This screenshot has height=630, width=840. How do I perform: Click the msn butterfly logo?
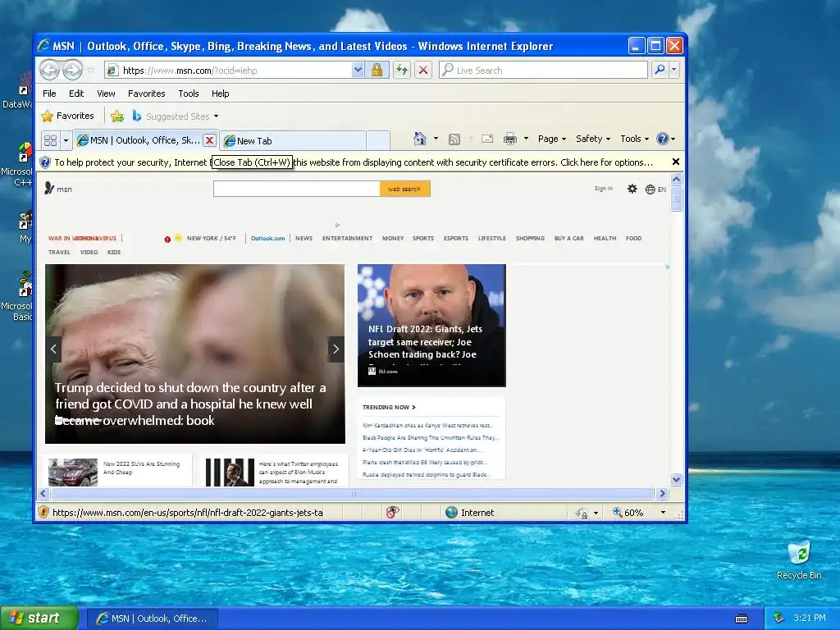coord(58,189)
